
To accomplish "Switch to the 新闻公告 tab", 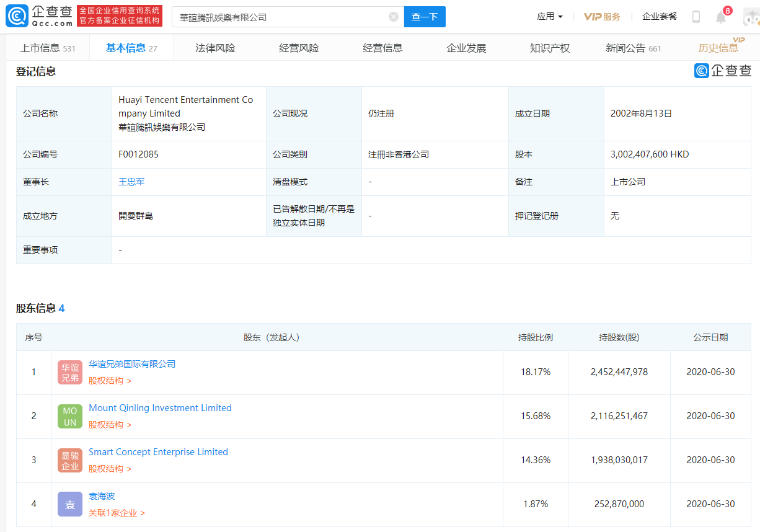I will [634, 48].
